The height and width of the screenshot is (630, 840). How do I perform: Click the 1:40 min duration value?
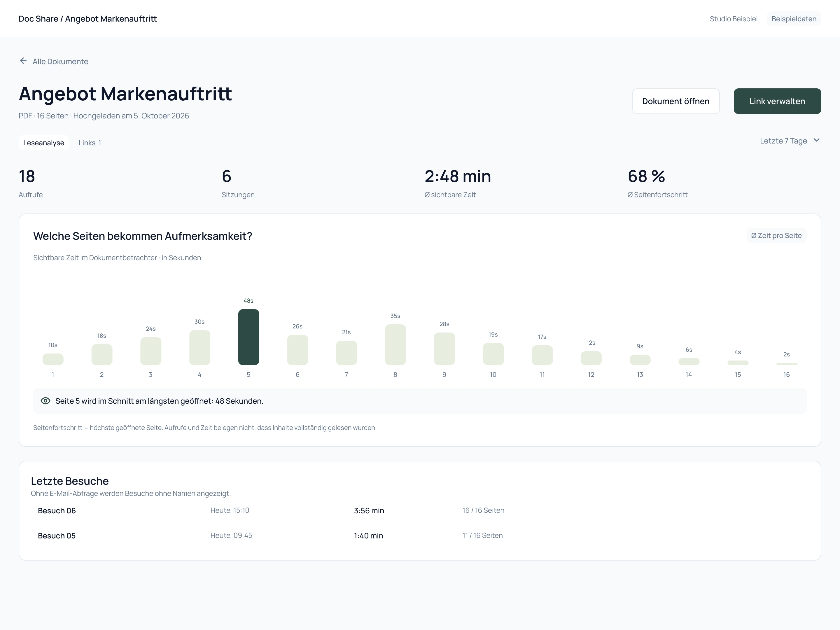click(x=368, y=536)
